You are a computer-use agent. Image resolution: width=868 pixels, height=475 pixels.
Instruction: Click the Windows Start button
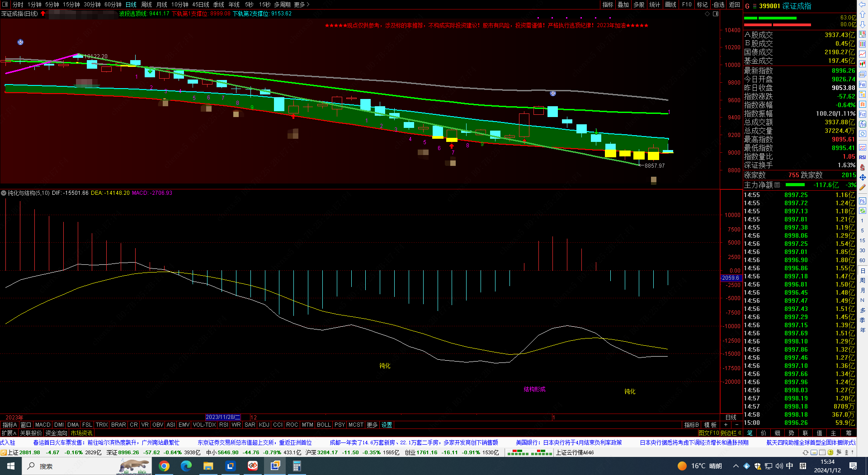coord(11,466)
